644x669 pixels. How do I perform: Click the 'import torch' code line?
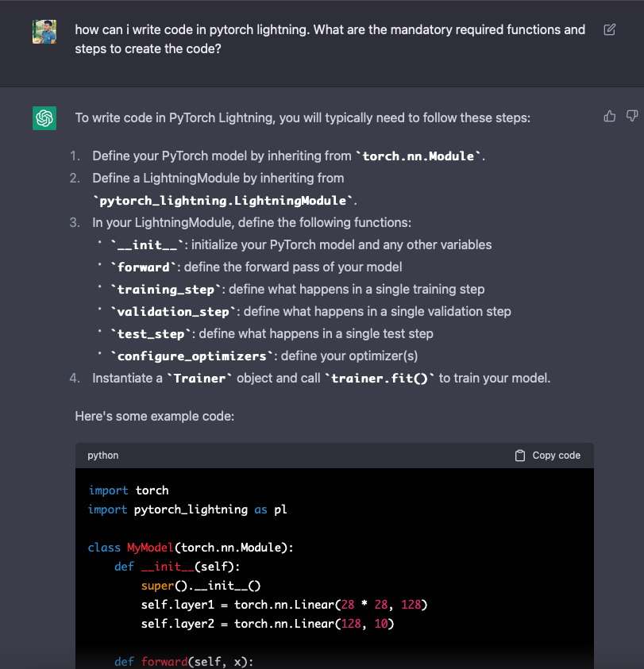pos(128,490)
